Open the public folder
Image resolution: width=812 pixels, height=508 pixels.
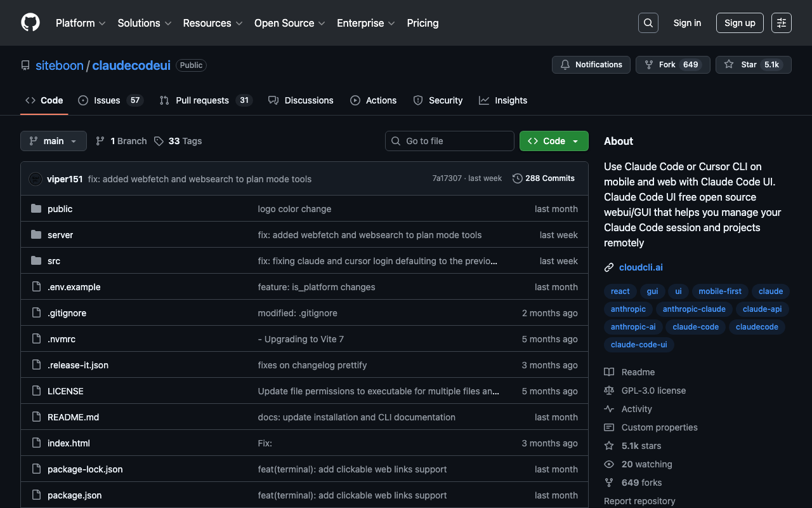(60, 209)
